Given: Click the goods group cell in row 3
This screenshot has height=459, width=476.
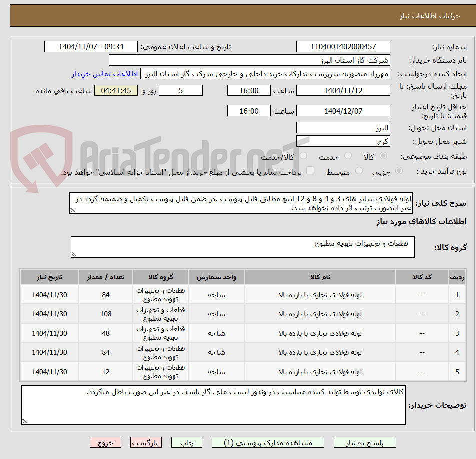Looking at the screenshot, I should point(160,333).
